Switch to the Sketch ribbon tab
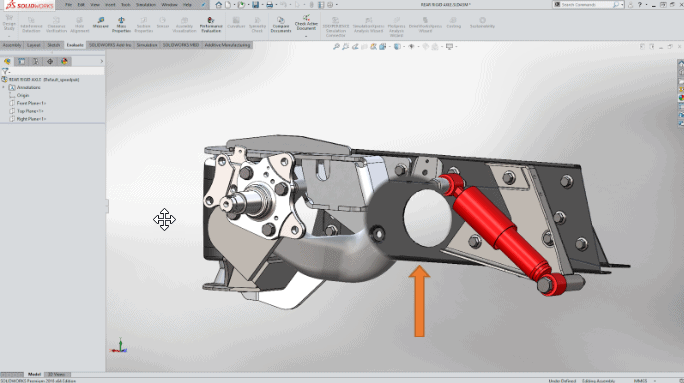684x383 pixels. pyautogui.click(x=54, y=45)
